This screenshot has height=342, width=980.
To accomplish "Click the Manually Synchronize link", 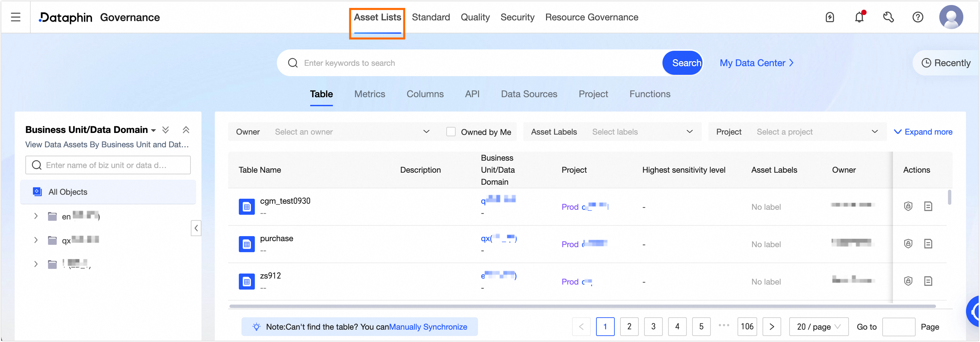I will point(428,327).
